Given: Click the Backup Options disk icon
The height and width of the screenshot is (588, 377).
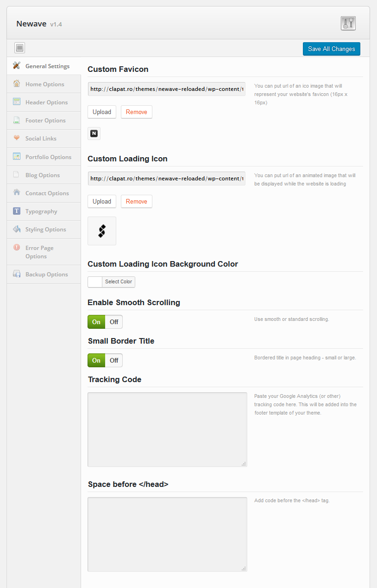Looking at the screenshot, I should click(x=17, y=274).
